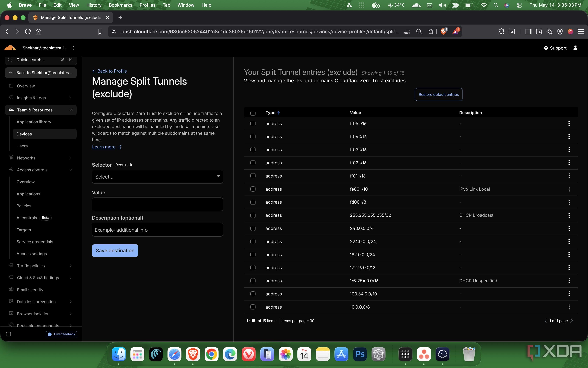Open Application library in sidebar
Image resolution: width=588 pixels, height=368 pixels.
[34, 122]
